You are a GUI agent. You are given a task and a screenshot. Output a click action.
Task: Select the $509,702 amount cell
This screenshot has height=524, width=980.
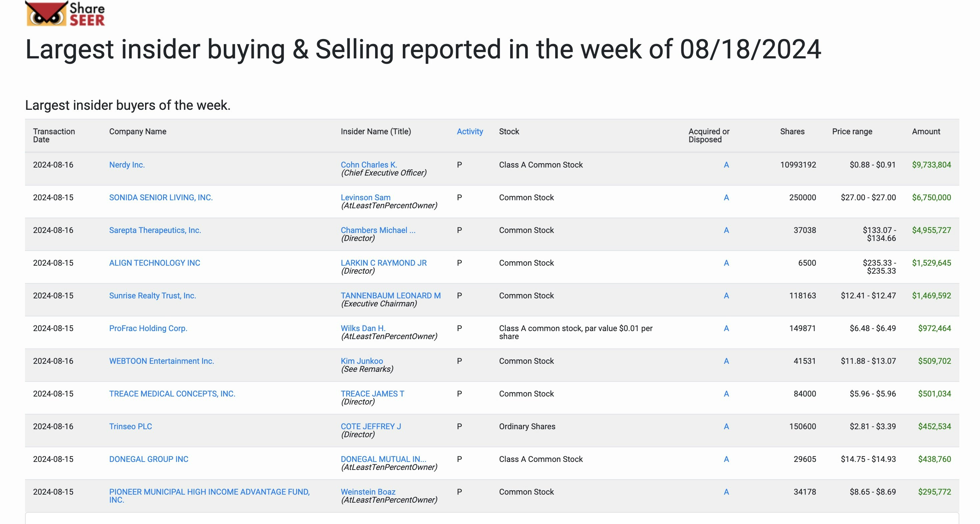click(x=934, y=361)
